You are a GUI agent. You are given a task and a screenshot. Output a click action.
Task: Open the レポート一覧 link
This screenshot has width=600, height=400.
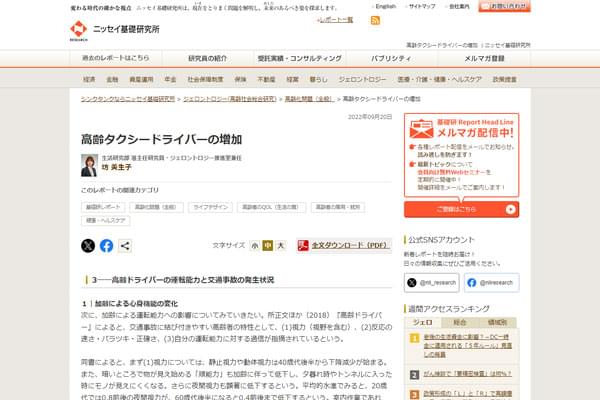(335, 20)
